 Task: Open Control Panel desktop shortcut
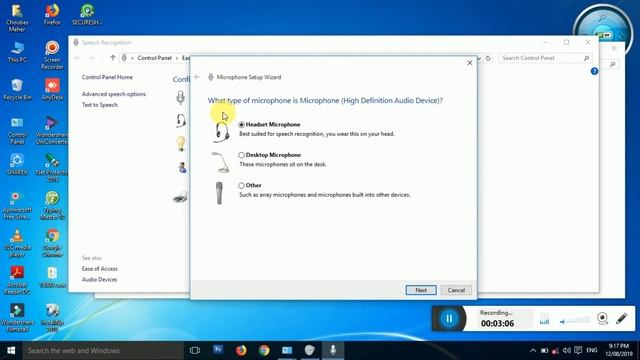17,131
